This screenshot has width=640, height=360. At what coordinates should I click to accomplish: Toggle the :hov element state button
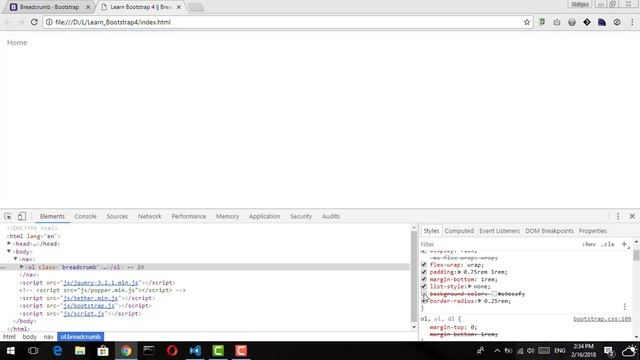pos(589,244)
